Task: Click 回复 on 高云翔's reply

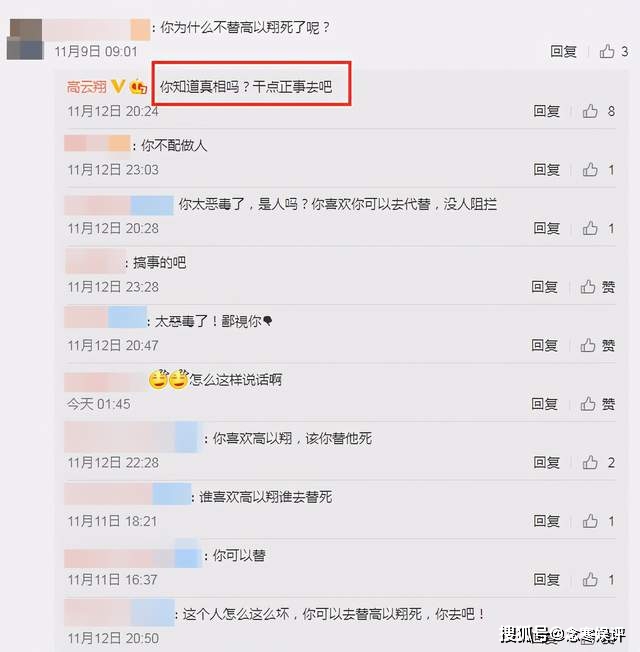Action: click(547, 111)
